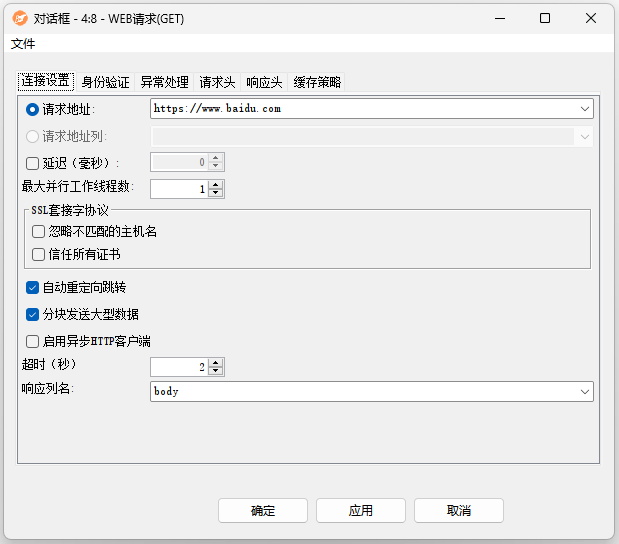Image resolution: width=619 pixels, height=544 pixels.
Task: Click the 应用 button
Action: [361, 511]
